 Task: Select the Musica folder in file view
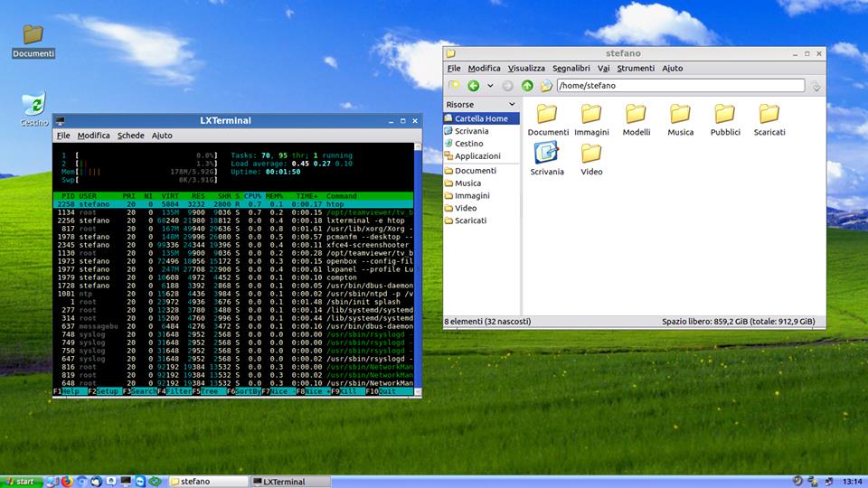pyautogui.click(x=680, y=120)
